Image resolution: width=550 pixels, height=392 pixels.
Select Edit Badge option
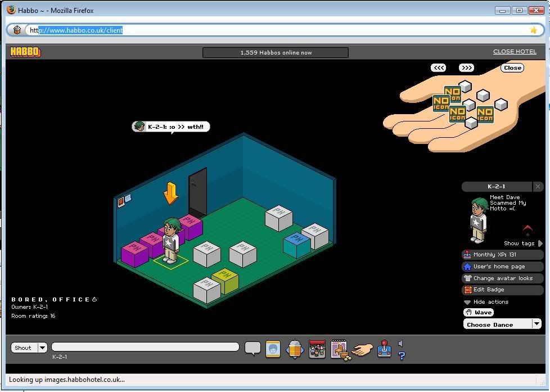[x=488, y=290]
